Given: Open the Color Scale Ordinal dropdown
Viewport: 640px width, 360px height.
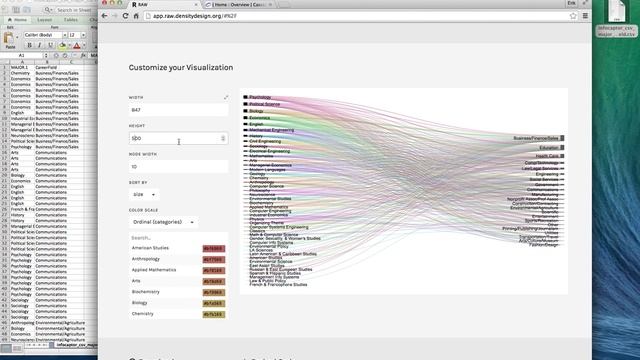Looking at the screenshot, I should [163, 222].
